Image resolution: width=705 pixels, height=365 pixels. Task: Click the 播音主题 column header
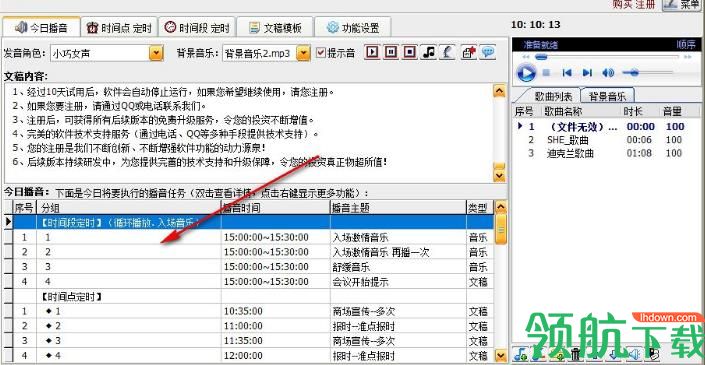[398, 208]
